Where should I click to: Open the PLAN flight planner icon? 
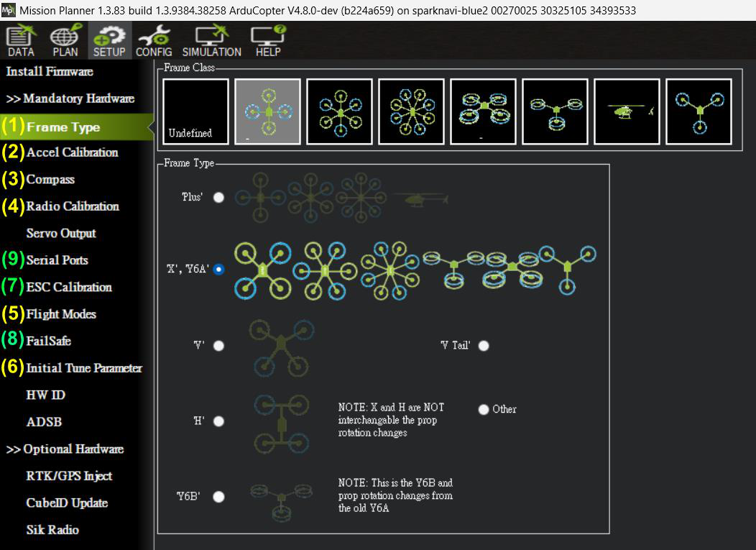(x=65, y=41)
